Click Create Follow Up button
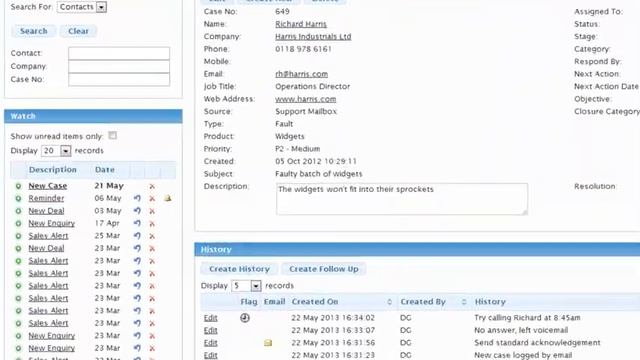This screenshot has width=640, height=360. [x=324, y=269]
